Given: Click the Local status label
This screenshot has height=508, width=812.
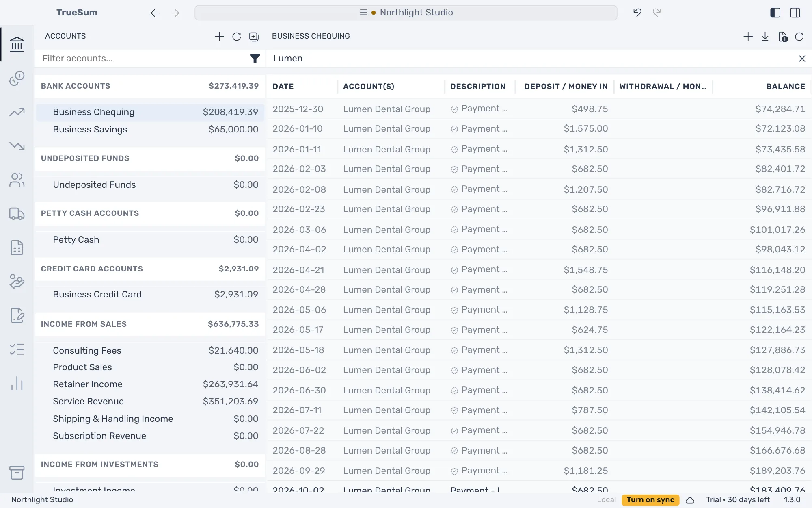Looking at the screenshot, I should pyautogui.click(x=606, y=500).
